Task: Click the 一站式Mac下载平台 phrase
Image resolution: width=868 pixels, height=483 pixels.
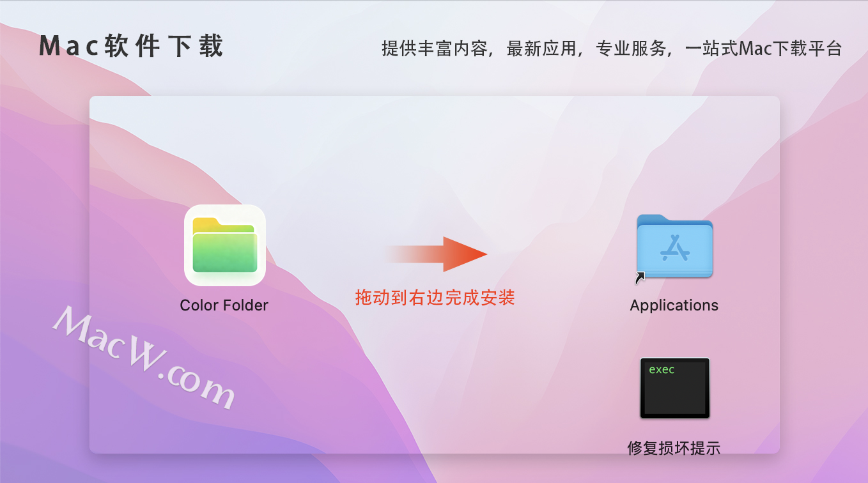Action: click(764, 49)
